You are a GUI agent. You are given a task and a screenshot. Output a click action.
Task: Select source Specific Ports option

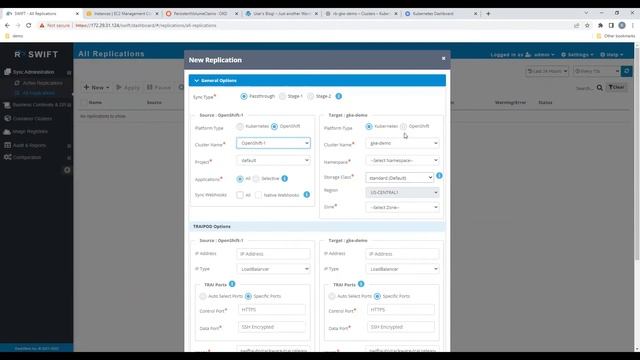(248, 296)
